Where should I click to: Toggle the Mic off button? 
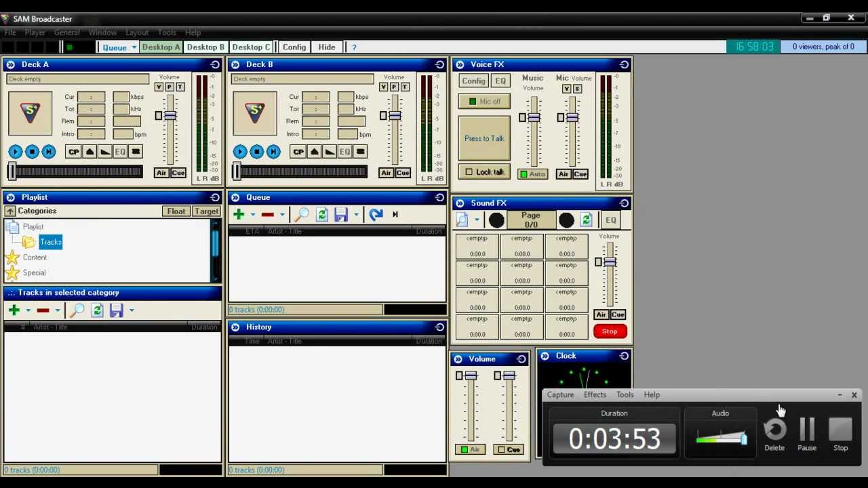pos(484,102)
